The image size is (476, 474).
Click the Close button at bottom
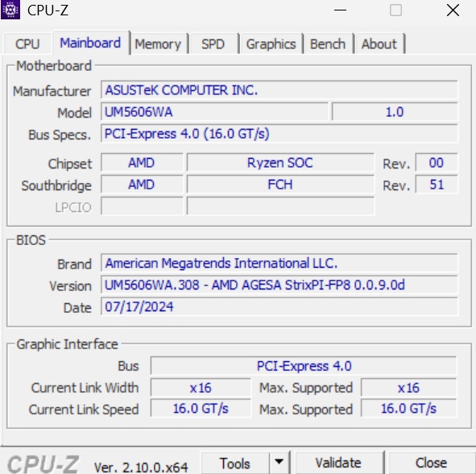click(431, 463)
